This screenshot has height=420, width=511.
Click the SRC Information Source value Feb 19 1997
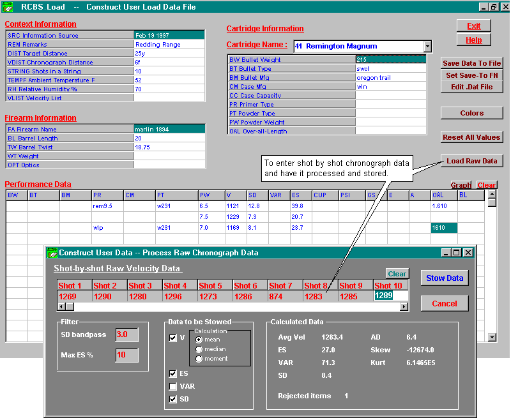pyautogui.click(x=169, y=35)
